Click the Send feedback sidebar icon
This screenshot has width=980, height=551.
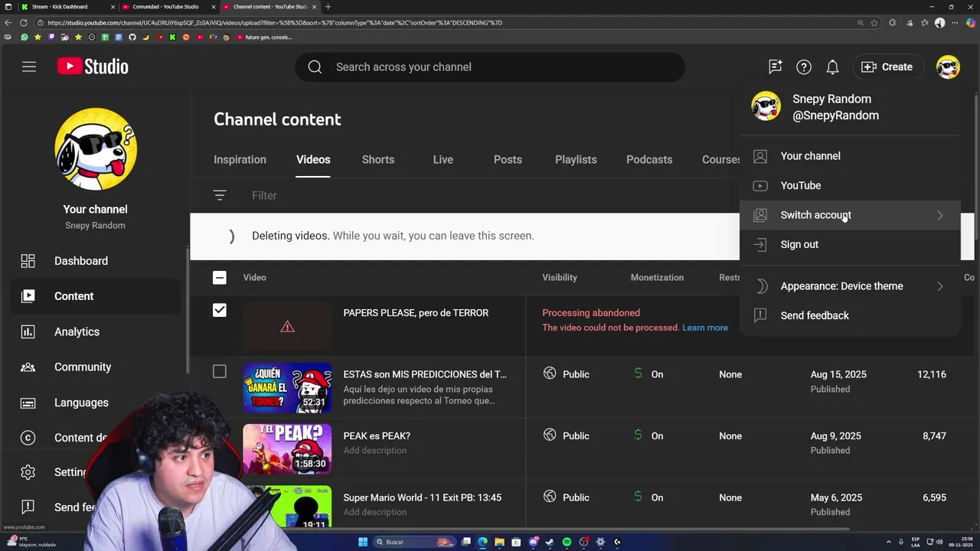(28, 507)
